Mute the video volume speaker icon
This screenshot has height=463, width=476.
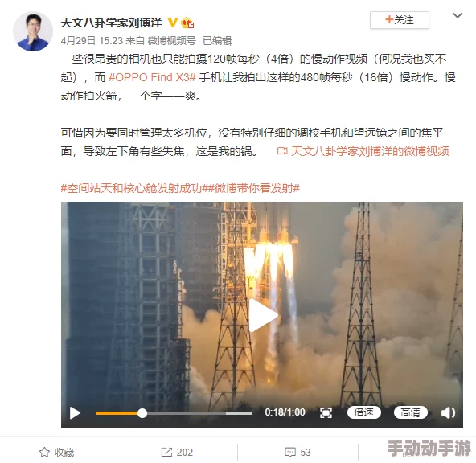(448, 413)
